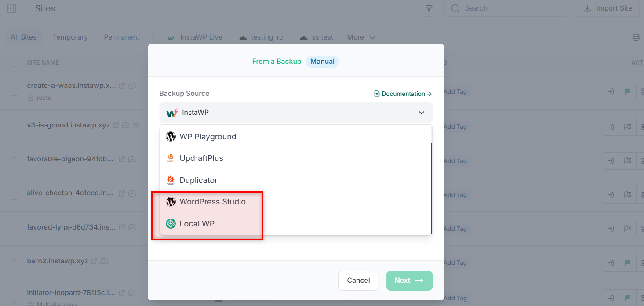
Task: Click status badge icon for barn2.instawp.xyz
Action: 104,261
